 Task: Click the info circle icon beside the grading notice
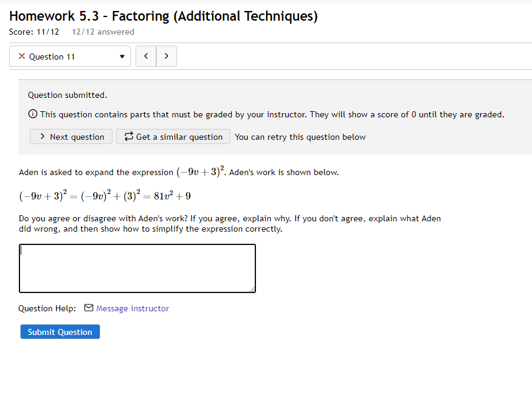[x=31, y=114]
